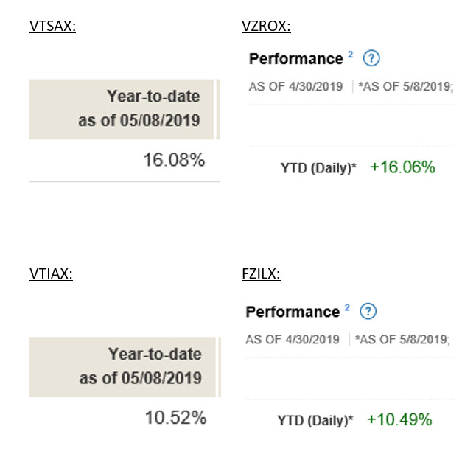Click the VTIAX ticker label
The image size is (476, 454).
51,275
